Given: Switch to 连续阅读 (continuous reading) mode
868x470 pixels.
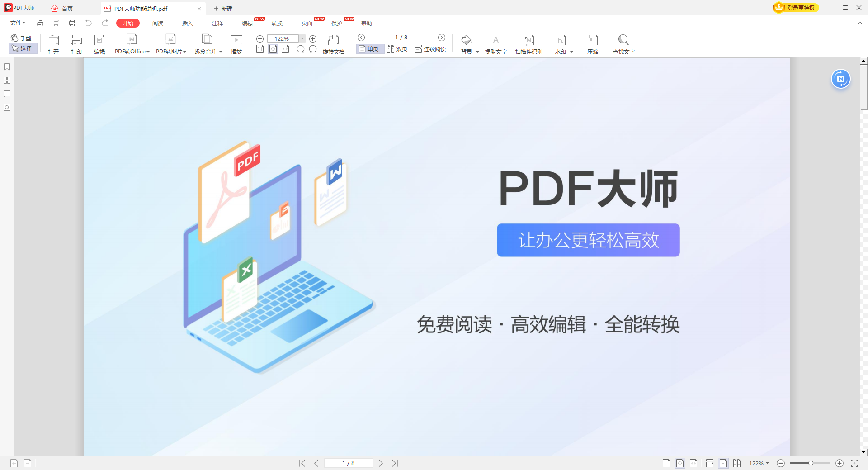Looking at the screenshot, I should (x=430, y=49).
